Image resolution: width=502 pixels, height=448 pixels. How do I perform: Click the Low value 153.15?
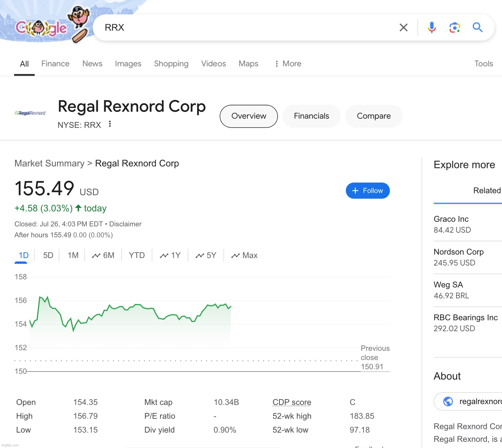point(85,430)
